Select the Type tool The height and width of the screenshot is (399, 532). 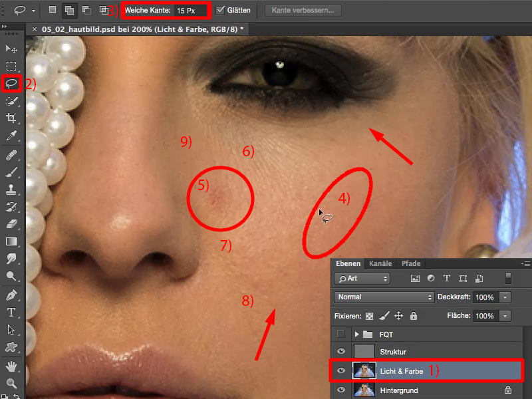(x=11, y=312)
